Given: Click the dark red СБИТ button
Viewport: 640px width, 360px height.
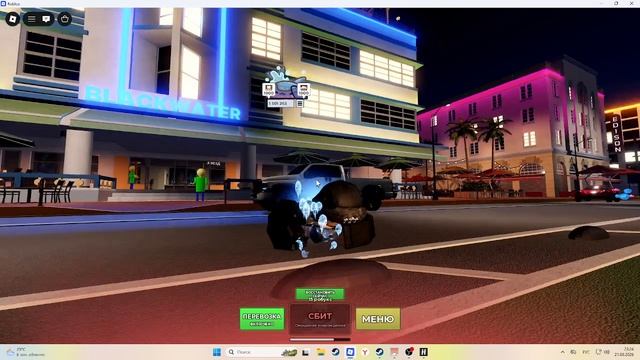Looking at the screenshot, I should tap(320, 319).
